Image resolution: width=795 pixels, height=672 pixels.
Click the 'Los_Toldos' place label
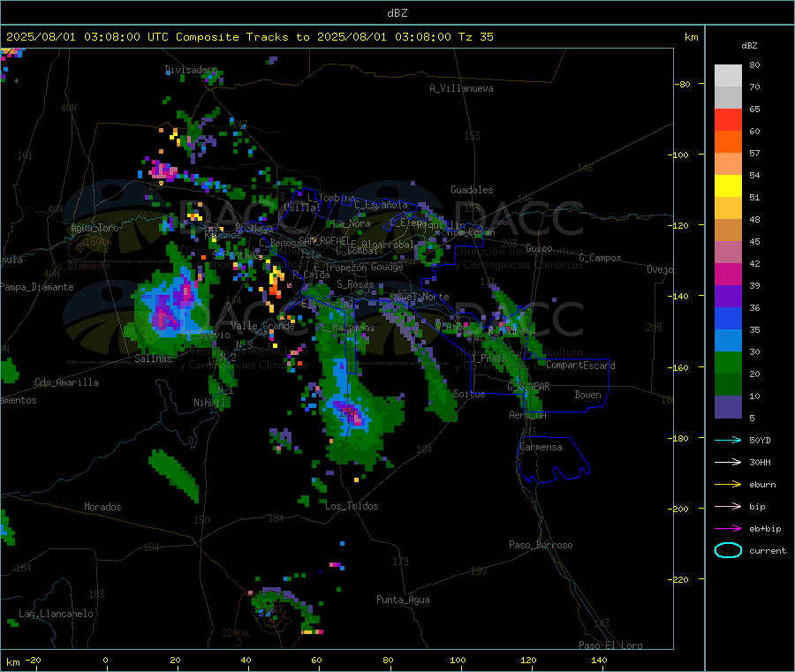[352, 506]
